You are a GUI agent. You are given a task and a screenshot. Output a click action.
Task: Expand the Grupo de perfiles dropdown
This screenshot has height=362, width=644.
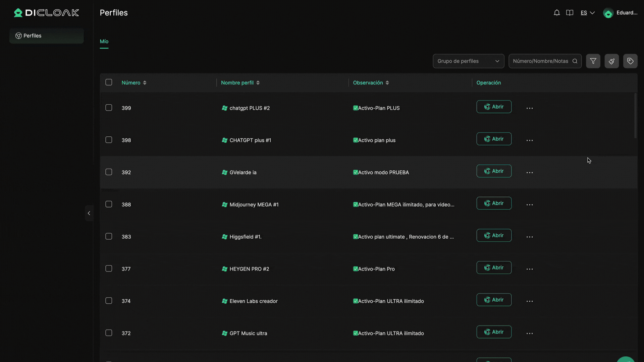[x=468, y=61]
